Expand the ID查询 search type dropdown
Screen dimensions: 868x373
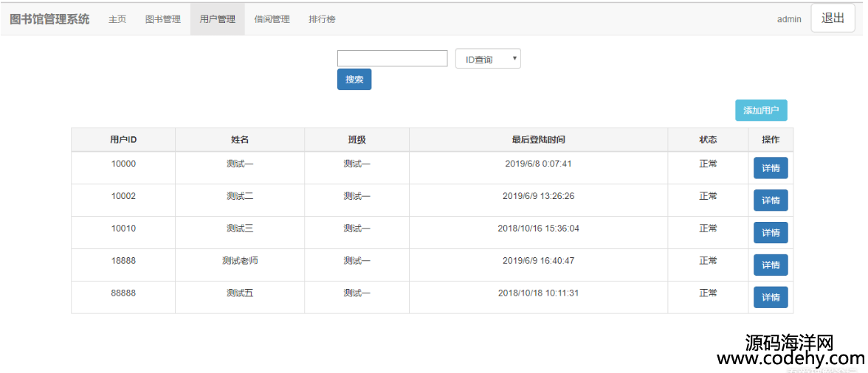coord(488,59)
